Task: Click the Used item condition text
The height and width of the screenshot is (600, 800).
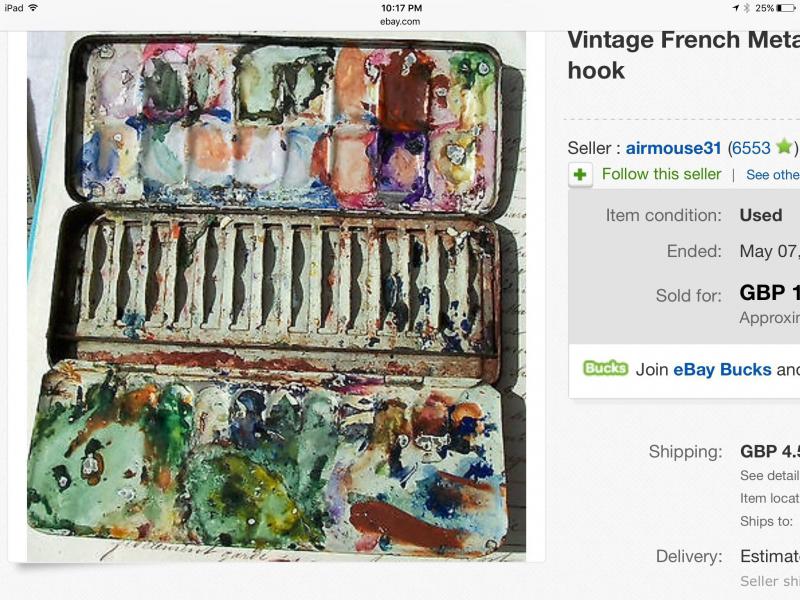Action: coord(761,215)
